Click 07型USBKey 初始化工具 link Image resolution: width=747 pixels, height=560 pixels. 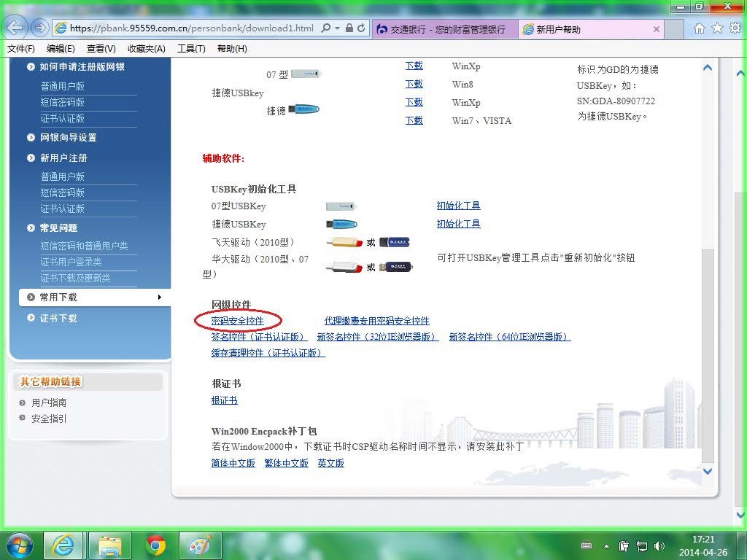[x=458, y=206]
